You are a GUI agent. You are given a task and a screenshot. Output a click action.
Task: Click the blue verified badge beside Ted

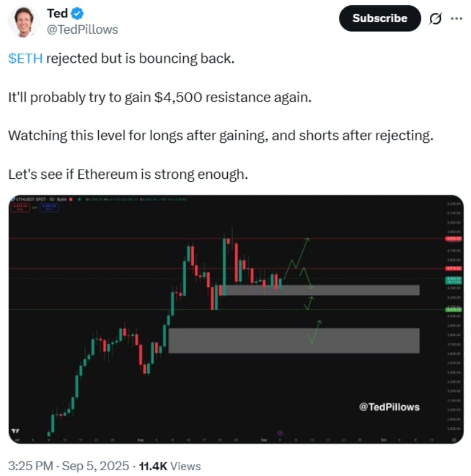[77, 14]
